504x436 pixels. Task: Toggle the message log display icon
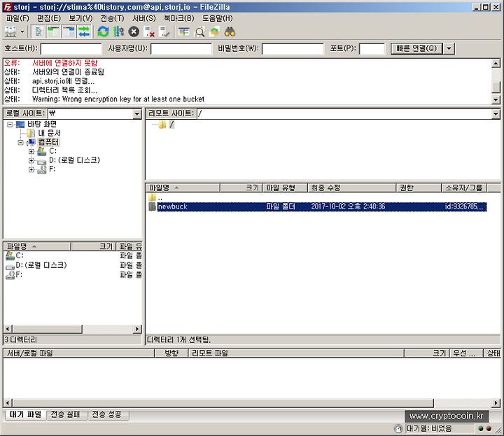click(x=38, y=31)
